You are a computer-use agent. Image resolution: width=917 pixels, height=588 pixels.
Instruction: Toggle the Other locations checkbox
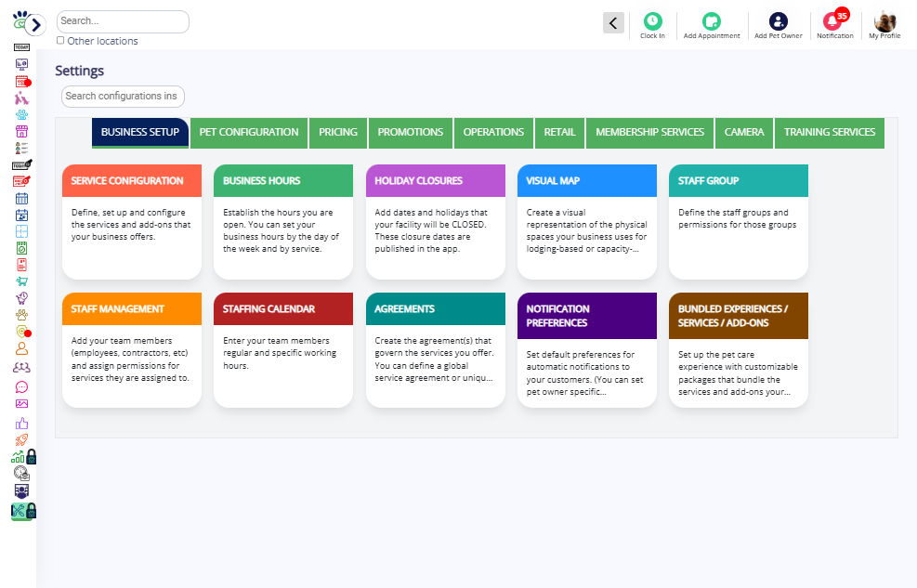(60, 40)
